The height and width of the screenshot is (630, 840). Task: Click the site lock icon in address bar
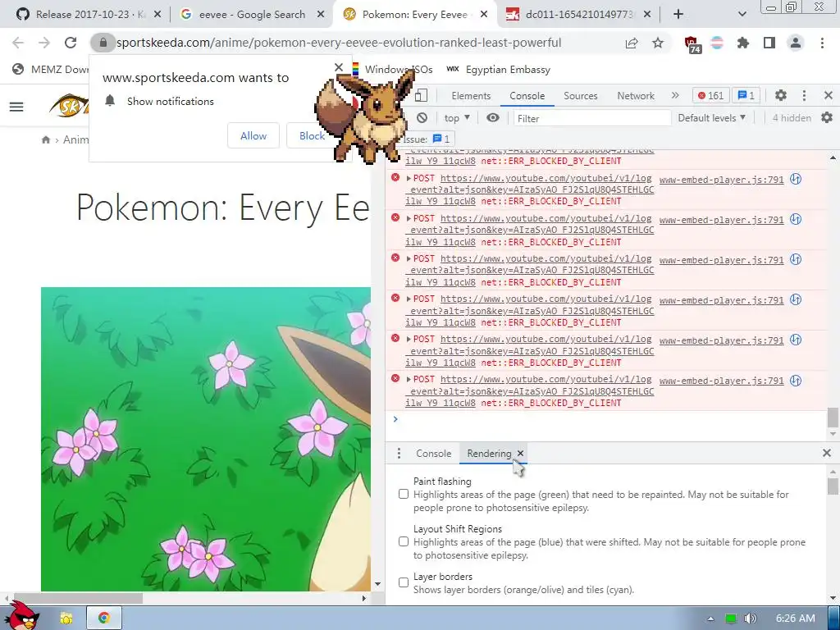click(x=103, y=43)
